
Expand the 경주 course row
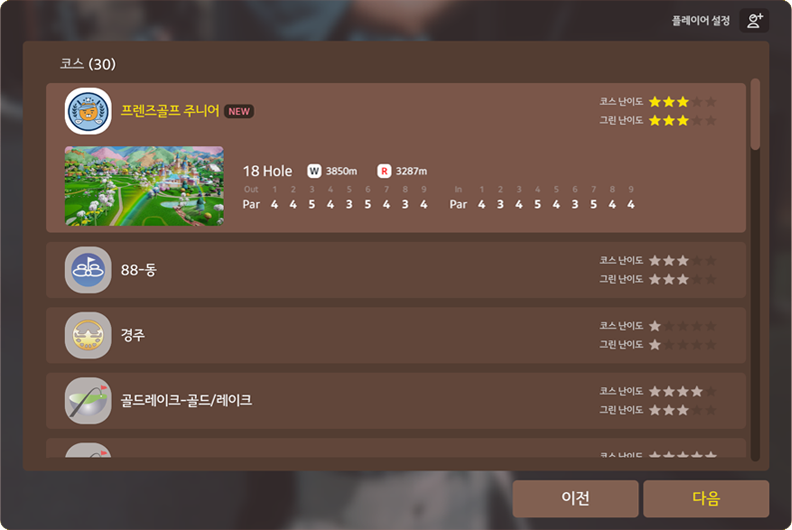[x=396, y=335]
